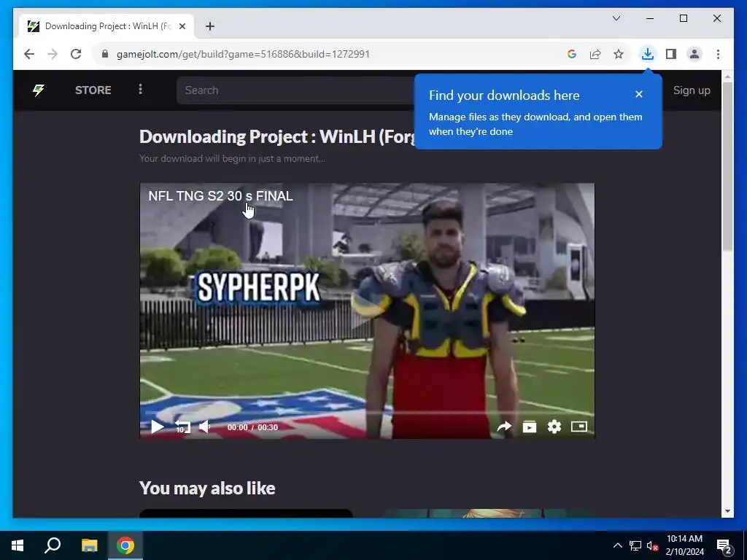The height and width of the screenshot is (560, 747).
Task: Click the muted volume tray icon
Action: [652, 545]
